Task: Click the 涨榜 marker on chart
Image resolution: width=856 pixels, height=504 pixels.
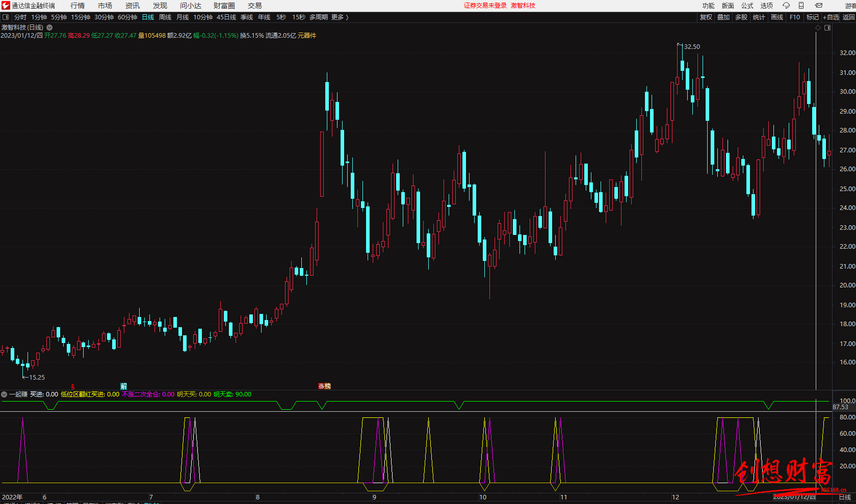Action: [x=324, y=386]
